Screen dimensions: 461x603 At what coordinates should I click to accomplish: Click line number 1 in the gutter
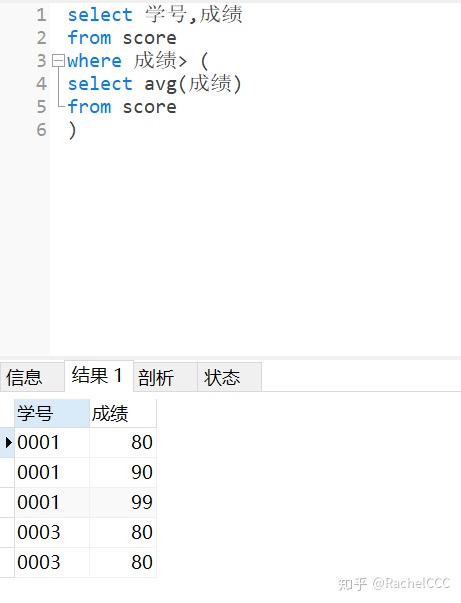pos(42,15)
